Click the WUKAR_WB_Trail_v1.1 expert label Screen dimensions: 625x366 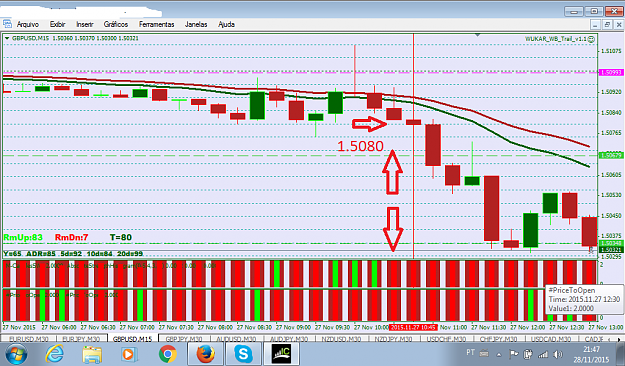556,39
